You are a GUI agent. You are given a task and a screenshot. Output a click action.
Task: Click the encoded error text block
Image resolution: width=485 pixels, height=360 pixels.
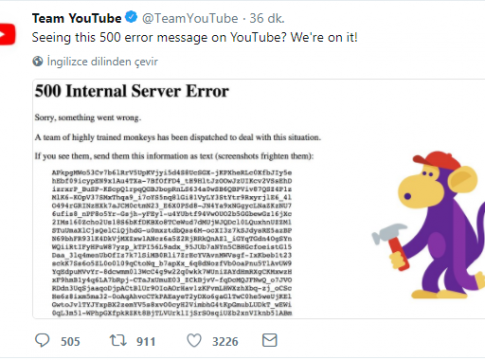coord(172,243)
